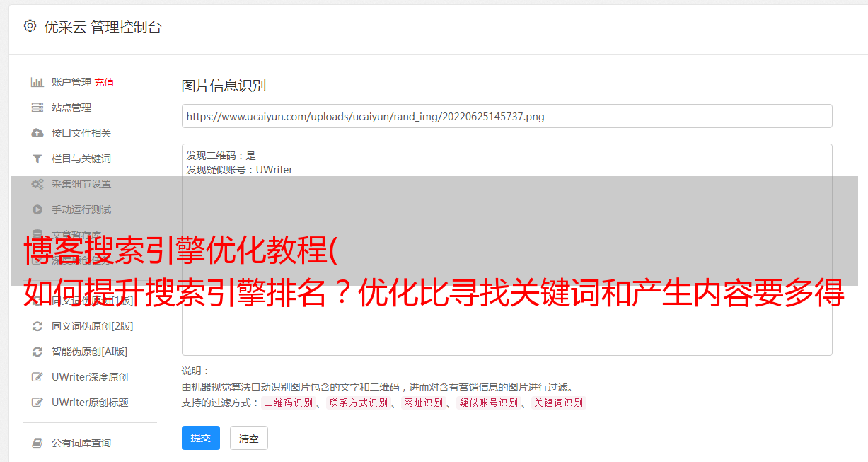
Task: Click the refresh icon beside 智能伪原创[AI版]
Action: pos(37,352)
